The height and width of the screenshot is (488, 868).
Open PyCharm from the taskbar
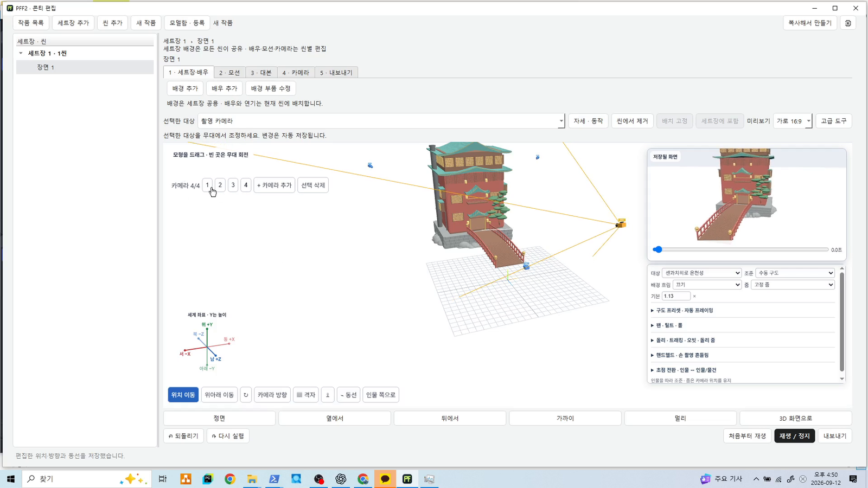pos(208,479)
